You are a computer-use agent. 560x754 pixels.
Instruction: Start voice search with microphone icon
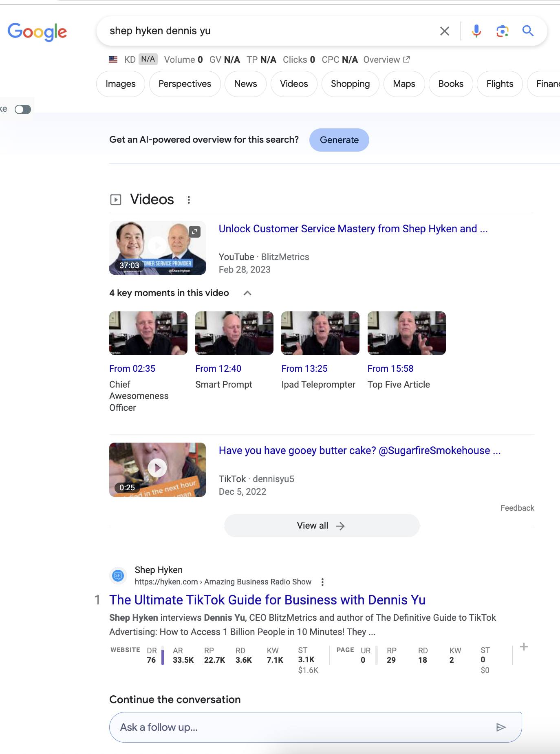(x=476, y=31)
